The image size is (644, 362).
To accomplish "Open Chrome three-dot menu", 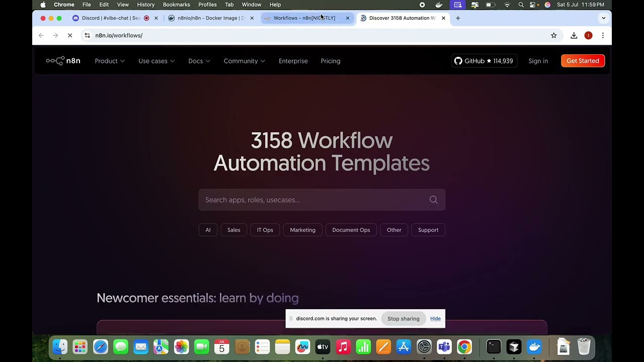I will pyautogui.click(x=603, y=35).
